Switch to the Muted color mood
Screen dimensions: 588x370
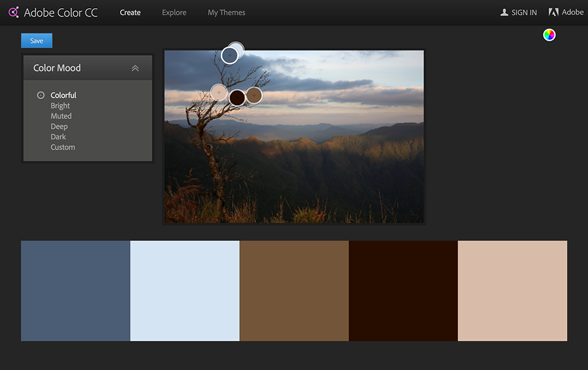point(61,116)
